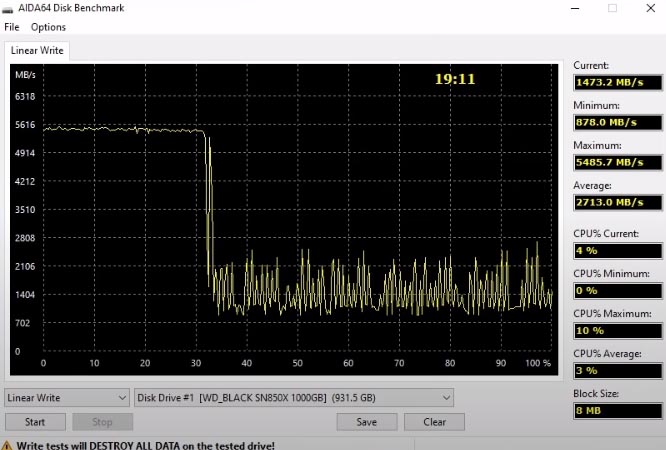Image resolution: width=666 pixels, height=450 pixels.
Task: Open the File menu
Action: click(x=12, y=27)
